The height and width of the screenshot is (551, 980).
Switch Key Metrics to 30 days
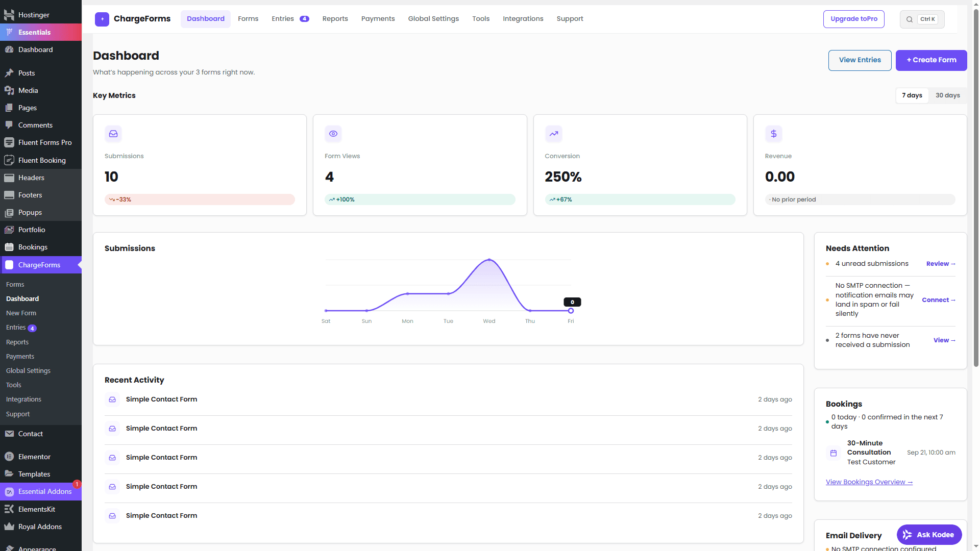pyautogui.click(x=948, y=95)
